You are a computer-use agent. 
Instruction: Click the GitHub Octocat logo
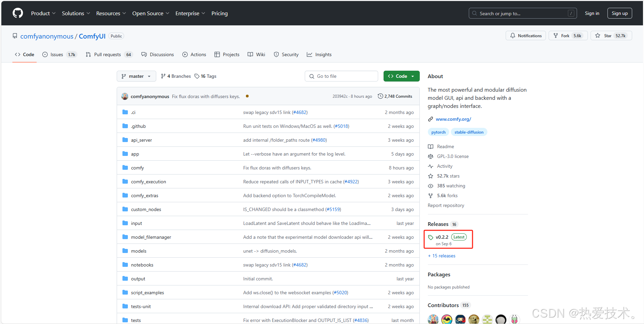[18, 13]
